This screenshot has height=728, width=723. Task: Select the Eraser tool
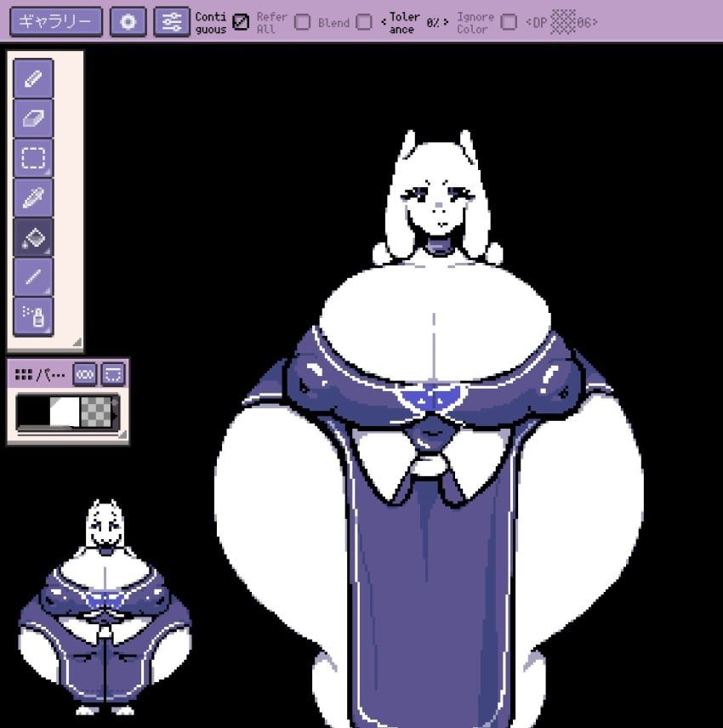(33, 118)
